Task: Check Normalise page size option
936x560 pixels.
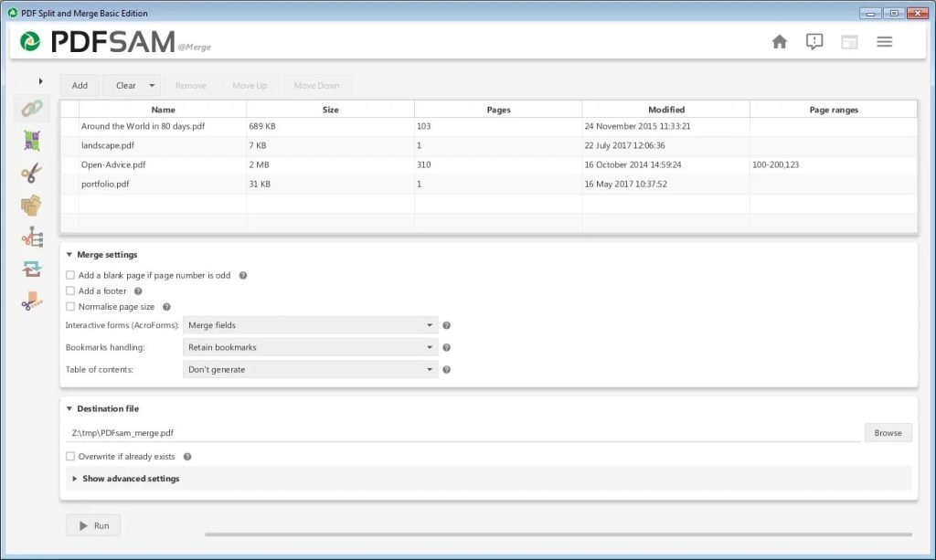Action: (70, 307)
